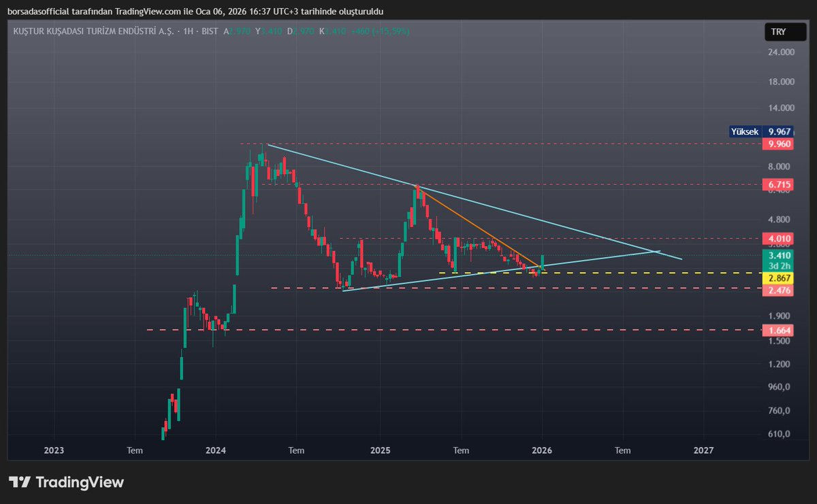Click the 2025 time axis label

coord(380,450)
